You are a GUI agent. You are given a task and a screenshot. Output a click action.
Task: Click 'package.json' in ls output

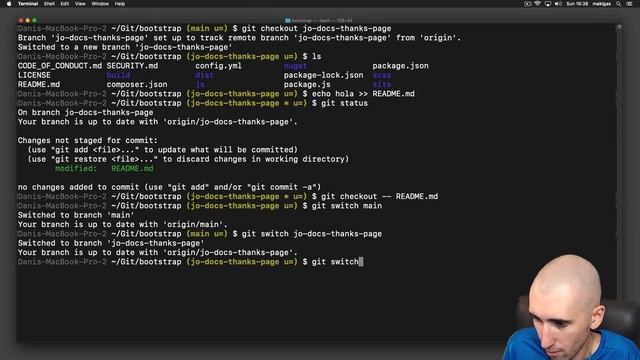pyautogui.click(x=400, y=66)
